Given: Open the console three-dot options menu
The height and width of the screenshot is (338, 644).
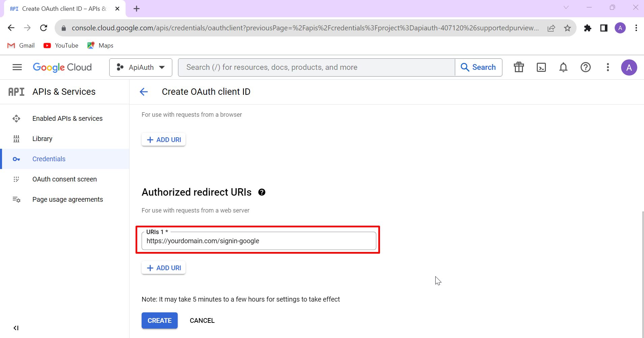Looking at the screenshot, I should 608,67.
